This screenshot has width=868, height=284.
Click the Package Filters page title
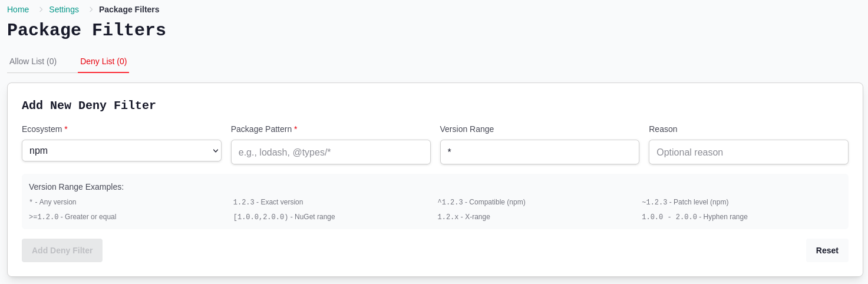click(87, 30)
